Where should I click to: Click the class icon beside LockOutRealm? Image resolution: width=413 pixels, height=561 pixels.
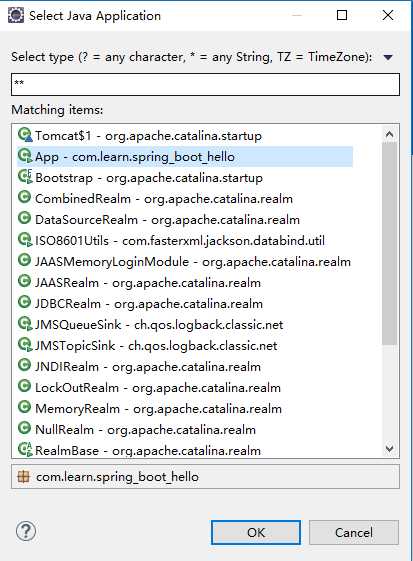tap(24, 386)
